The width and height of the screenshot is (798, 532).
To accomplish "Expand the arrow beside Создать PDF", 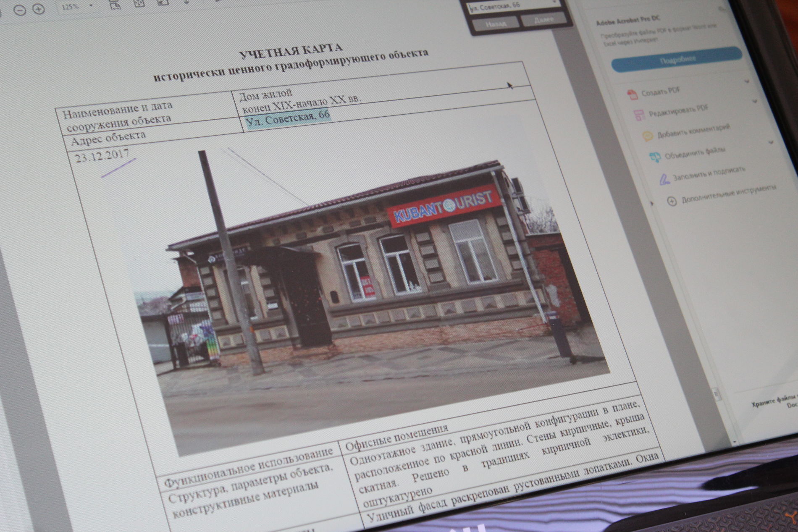I will (x=747, y=81).
